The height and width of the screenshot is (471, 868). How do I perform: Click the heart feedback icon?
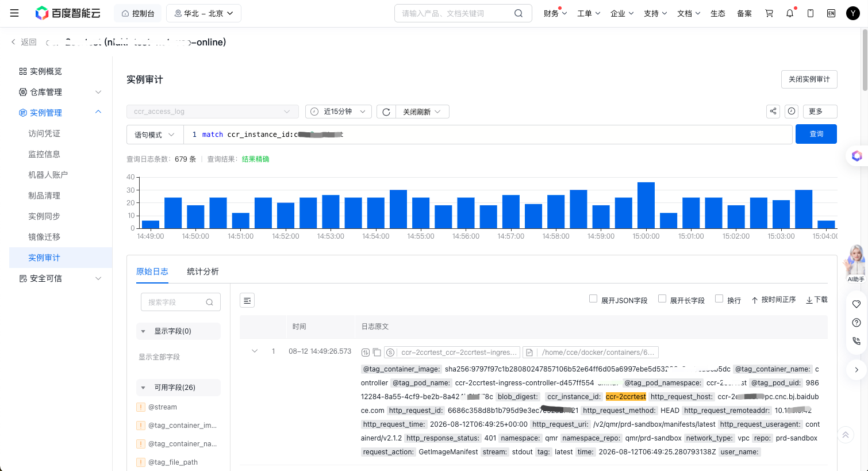857,304
